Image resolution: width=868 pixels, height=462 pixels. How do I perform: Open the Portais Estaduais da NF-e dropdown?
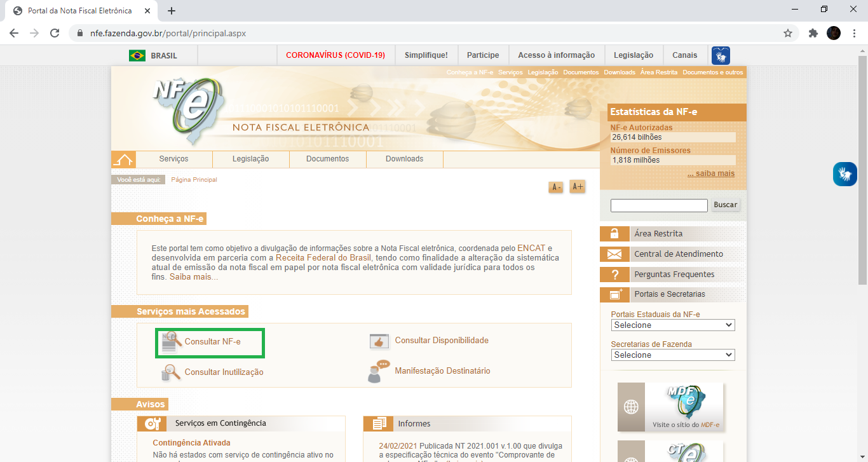click(x=673, y=325)
